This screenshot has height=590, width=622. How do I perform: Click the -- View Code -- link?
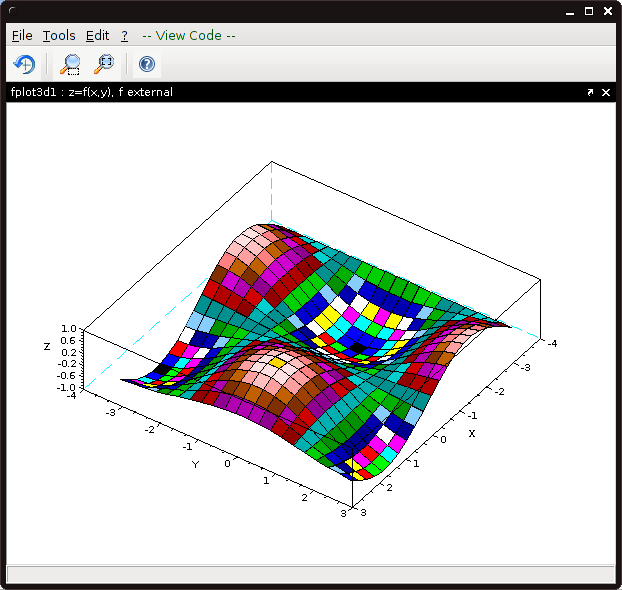189,35
